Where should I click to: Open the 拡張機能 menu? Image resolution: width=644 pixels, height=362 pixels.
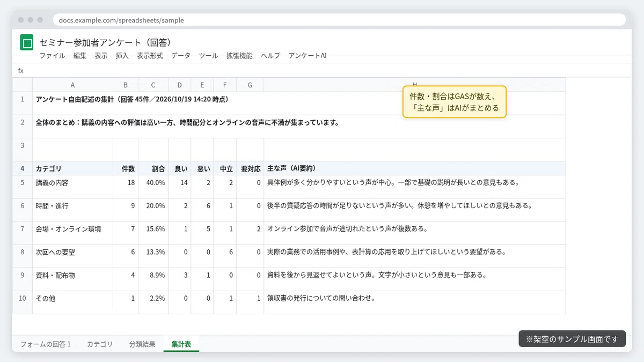coord(239,55)
